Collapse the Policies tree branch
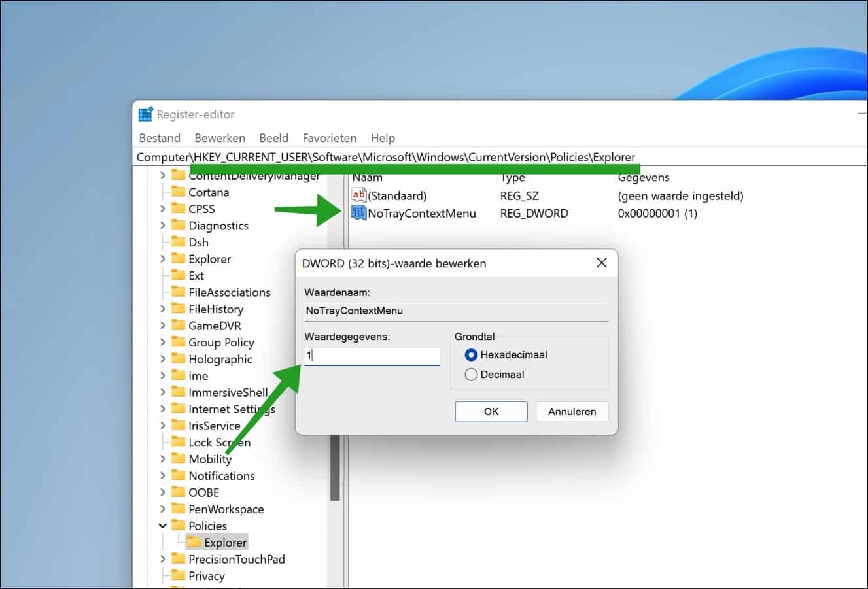Image resolution: width=868 pixels, height=589 pixels. pyautogui.click(x=162, y=525)
